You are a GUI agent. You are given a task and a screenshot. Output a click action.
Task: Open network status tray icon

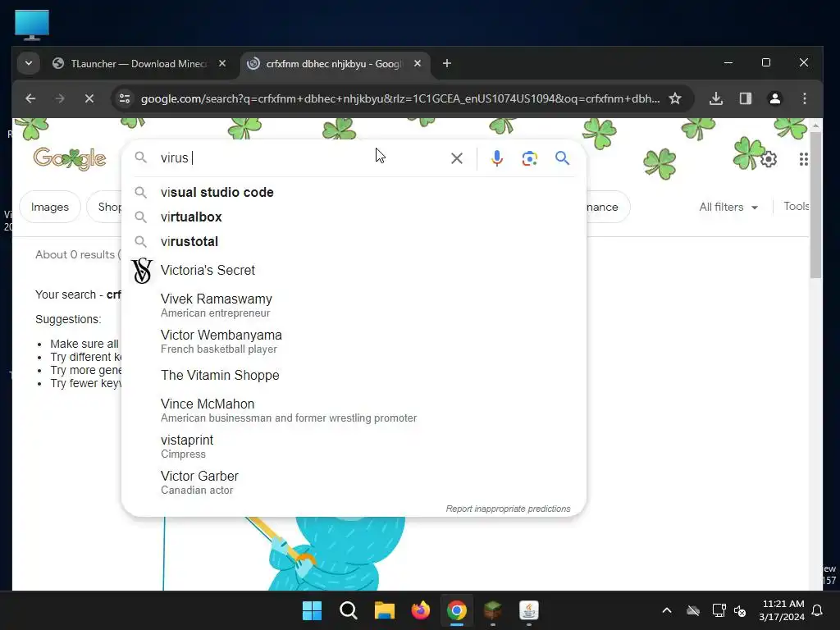(x=719, y=610)
